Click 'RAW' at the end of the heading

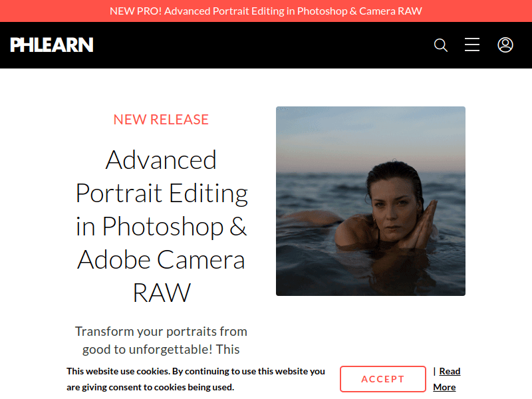(x=162, y=293)
